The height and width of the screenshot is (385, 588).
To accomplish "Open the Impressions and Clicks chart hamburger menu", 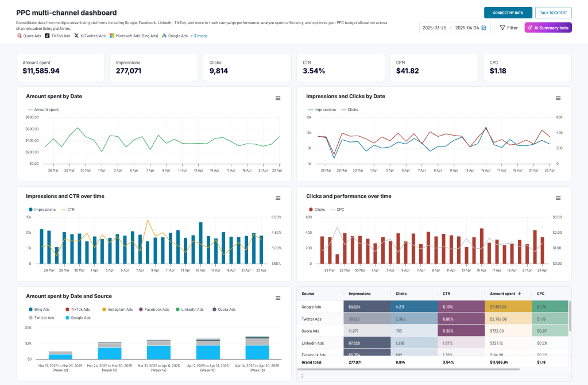I will [x=558, y=98].
